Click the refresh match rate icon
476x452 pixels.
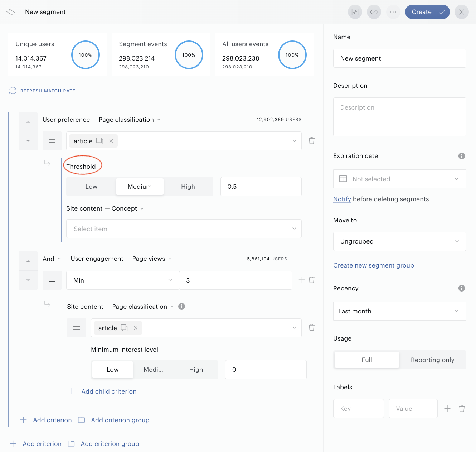(x=13, y=91)
